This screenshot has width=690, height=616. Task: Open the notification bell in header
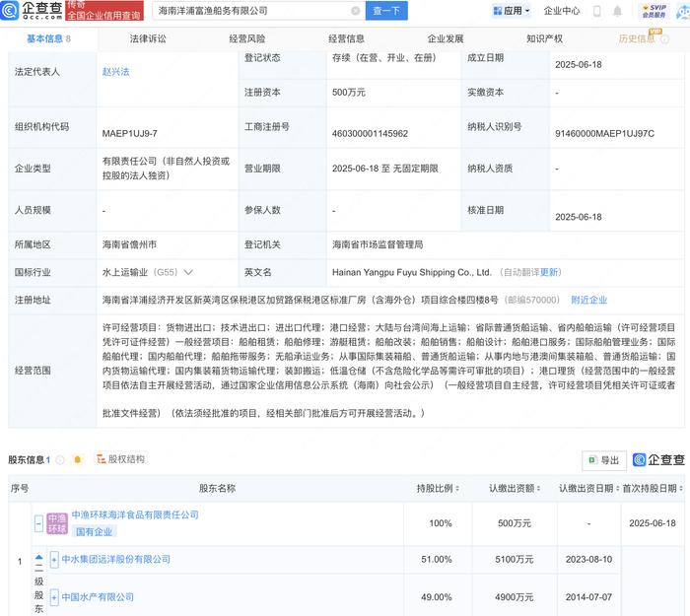617,11
